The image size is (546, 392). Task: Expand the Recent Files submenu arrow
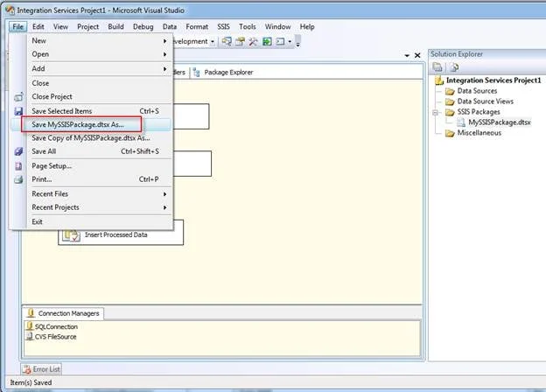pos(164,194)
